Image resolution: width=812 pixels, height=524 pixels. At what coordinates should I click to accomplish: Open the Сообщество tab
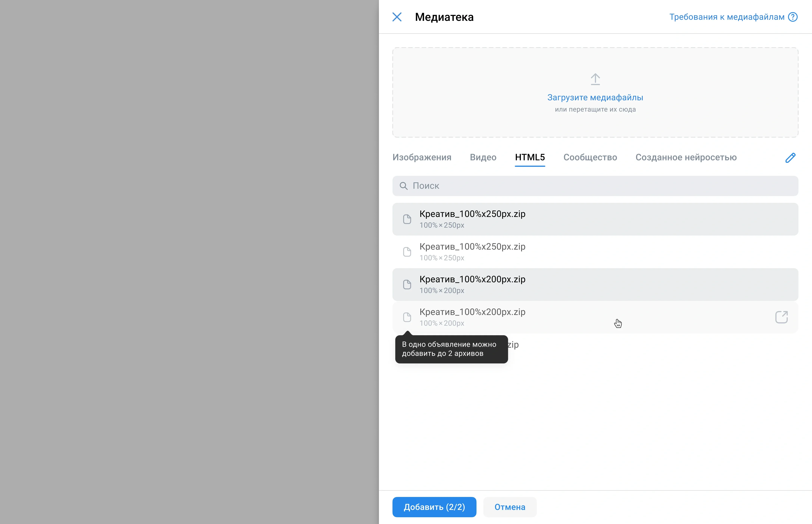click(590, 157)
